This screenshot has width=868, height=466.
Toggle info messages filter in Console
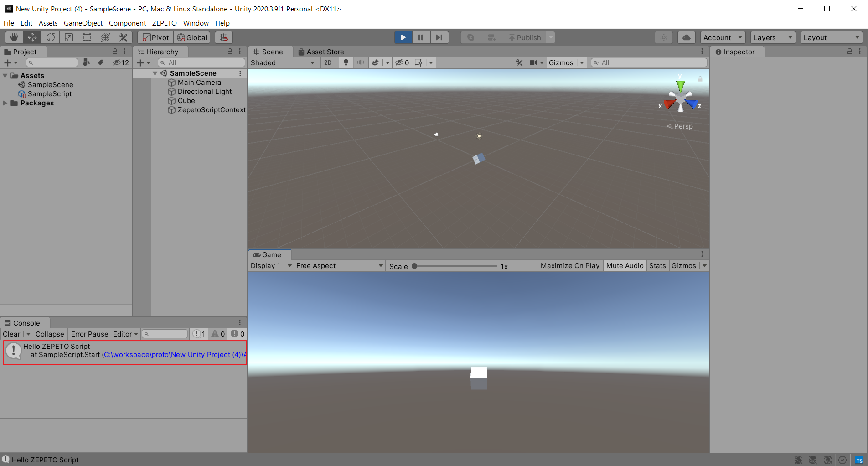pyautogui.click(x=199, y=334)
